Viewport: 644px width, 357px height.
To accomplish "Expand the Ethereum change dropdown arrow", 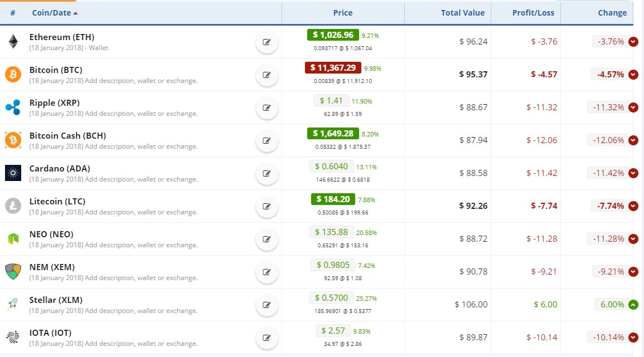I will pyautogui.click(x=633, y=42).
